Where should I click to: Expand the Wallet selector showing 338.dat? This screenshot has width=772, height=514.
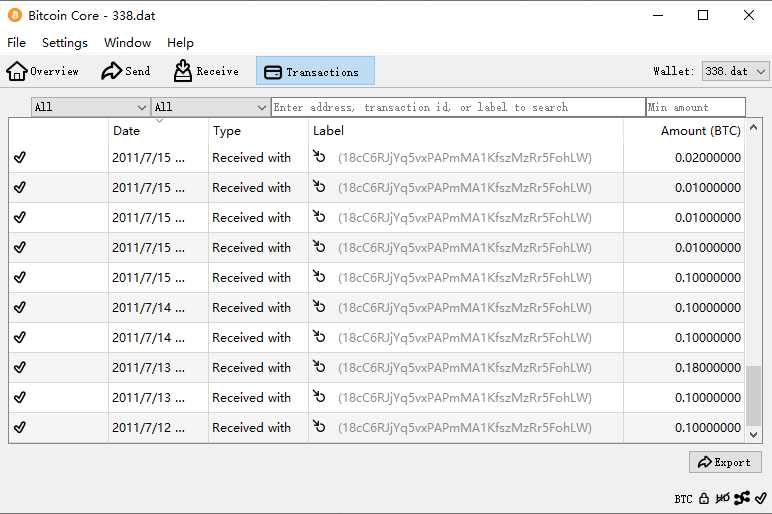pyautogui.click(x=735, y=71)
